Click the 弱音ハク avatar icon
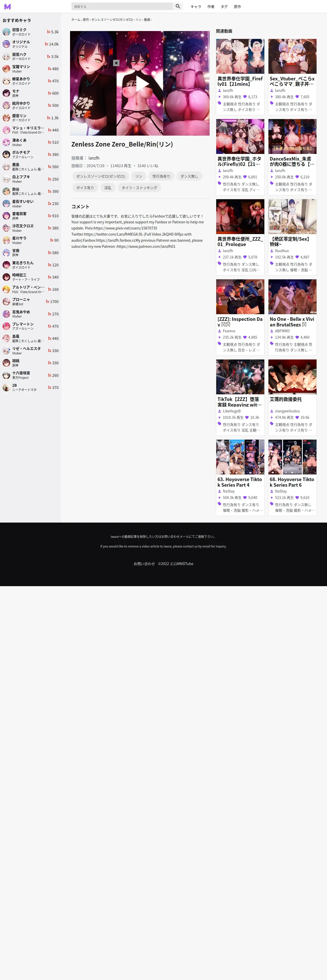327x980 pixels. coord(6,56)
